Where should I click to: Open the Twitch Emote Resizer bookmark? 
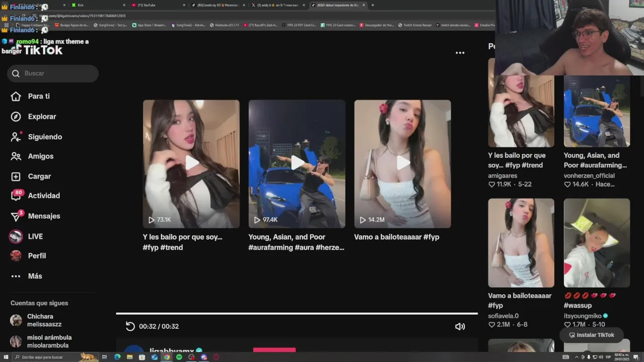click(414, 25)
